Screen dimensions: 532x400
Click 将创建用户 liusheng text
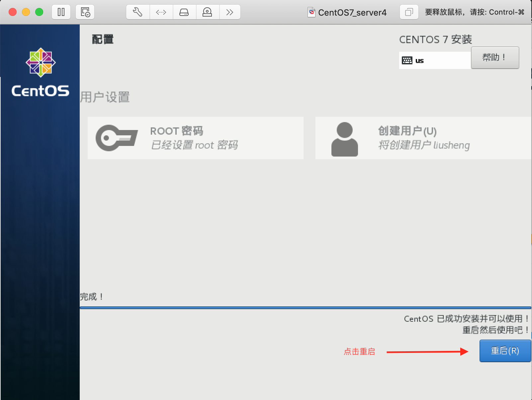click(424, 145)
